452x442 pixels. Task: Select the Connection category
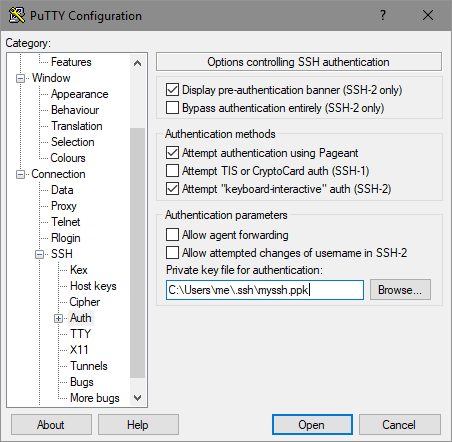click(x=58, y=174)
